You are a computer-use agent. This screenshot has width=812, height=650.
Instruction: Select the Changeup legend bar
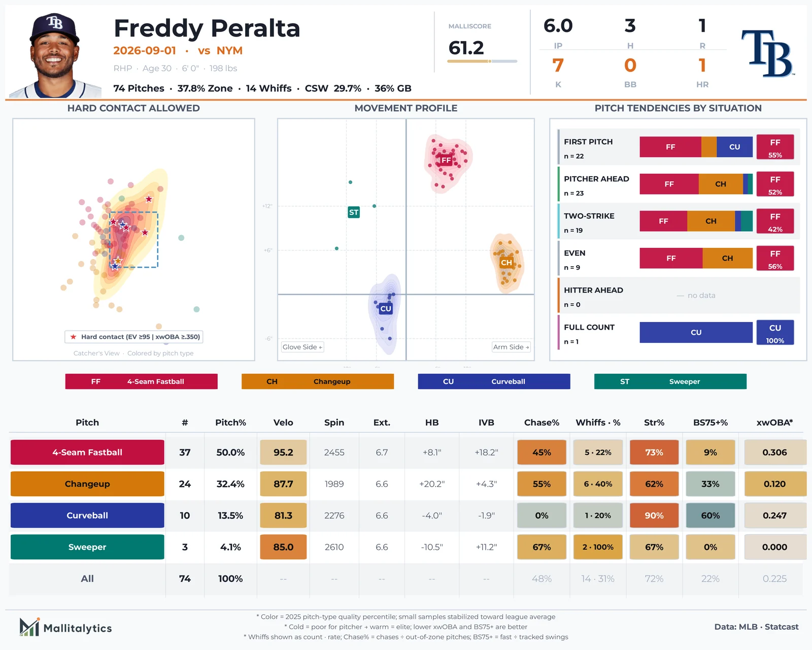point(318,381)
